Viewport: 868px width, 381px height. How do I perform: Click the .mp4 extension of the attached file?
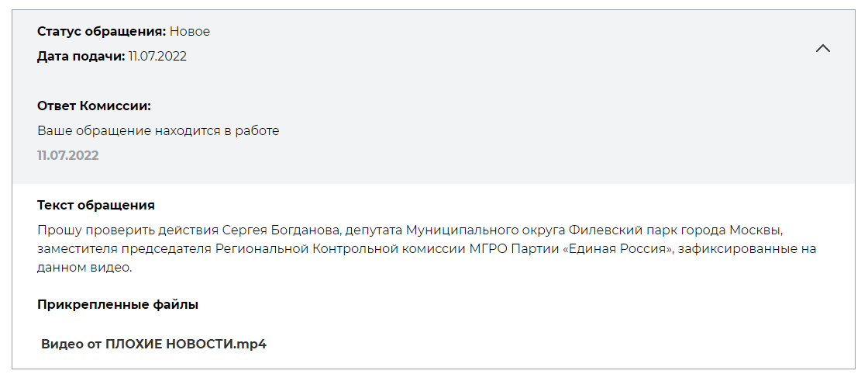pos(250,344)
